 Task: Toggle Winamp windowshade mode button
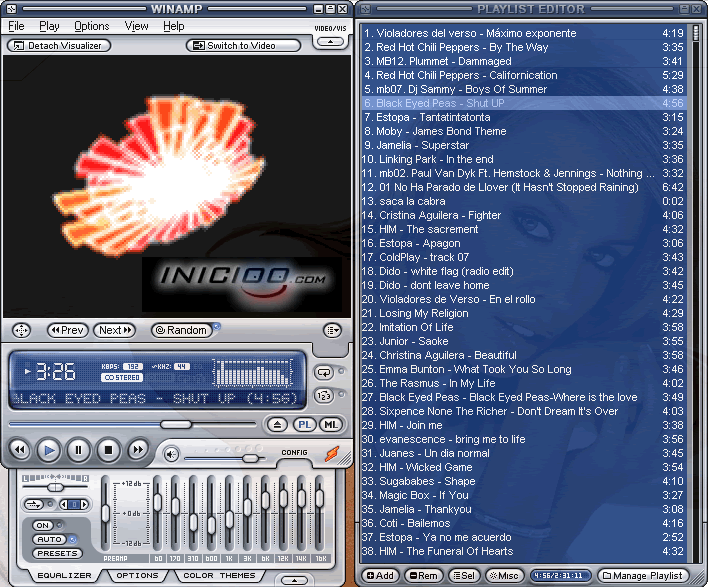pyautogui.click(x=331, y=9)
